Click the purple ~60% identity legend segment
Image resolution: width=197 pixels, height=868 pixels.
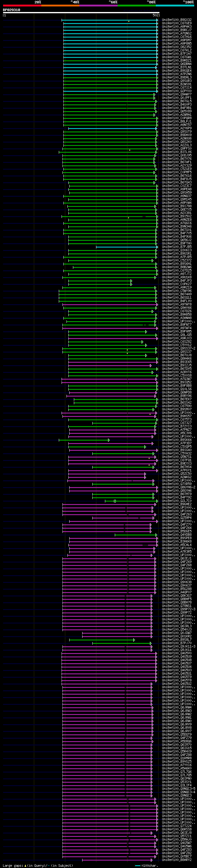click(x=98, y=6)
